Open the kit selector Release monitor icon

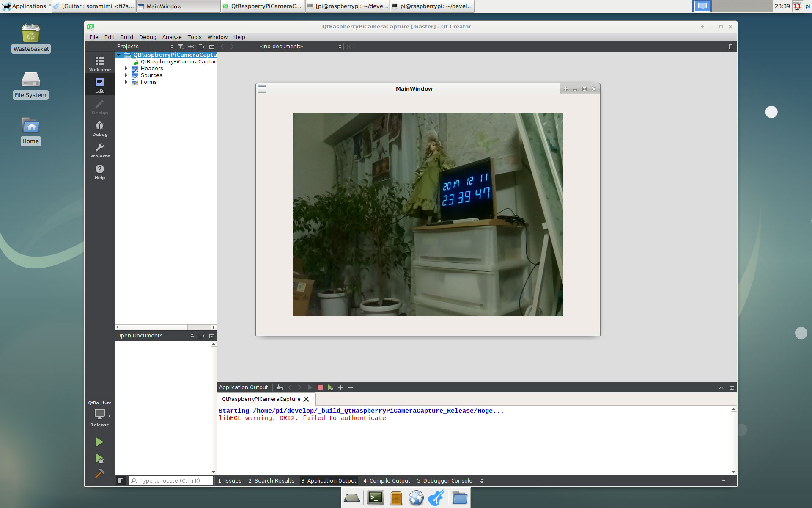[x=100, y=414]
